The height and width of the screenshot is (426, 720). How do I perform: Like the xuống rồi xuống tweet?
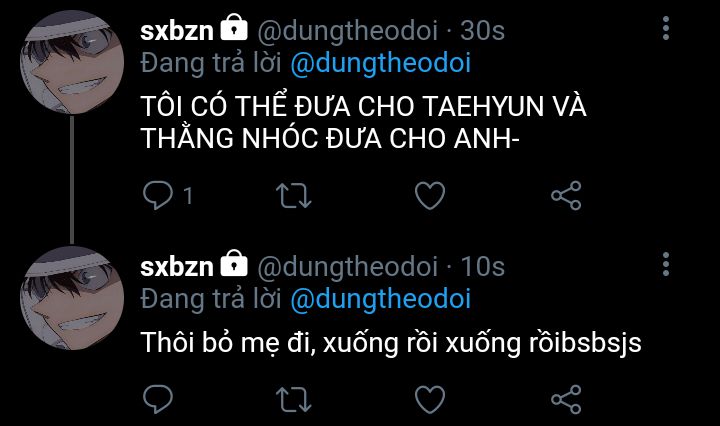[430, 399]
